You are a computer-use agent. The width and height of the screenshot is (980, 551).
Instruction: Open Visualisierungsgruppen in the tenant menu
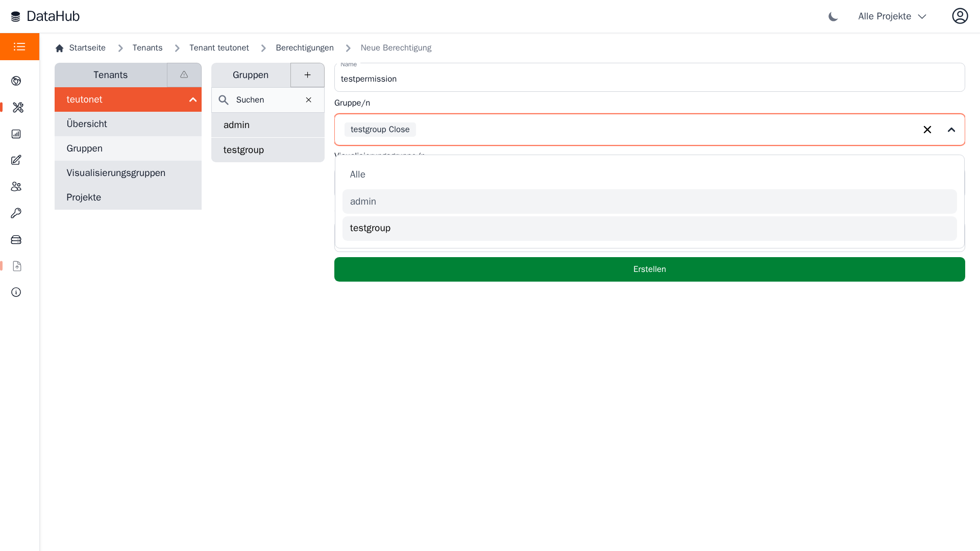tap(116, 173)
